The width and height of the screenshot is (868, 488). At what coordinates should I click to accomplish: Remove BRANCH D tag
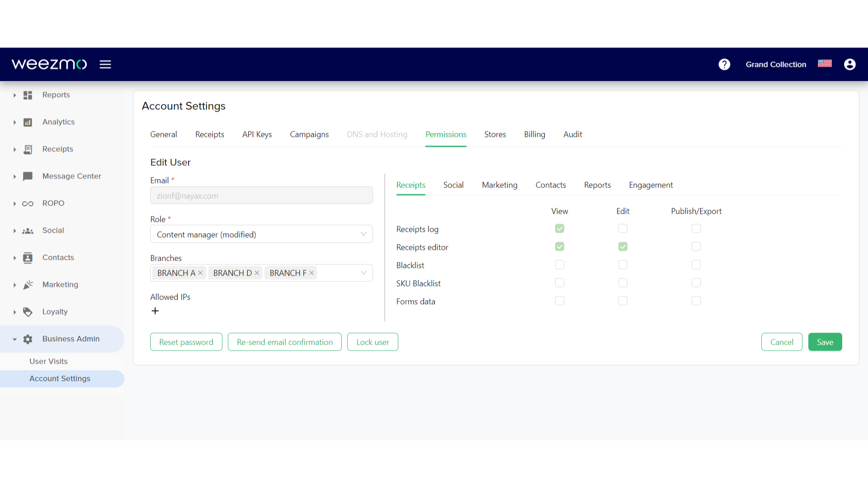click(x=257, y=273)
